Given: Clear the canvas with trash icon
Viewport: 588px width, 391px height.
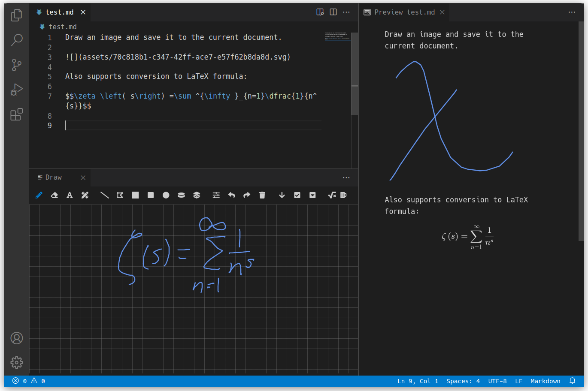Looking at the screenshot, I should point(262,195).
